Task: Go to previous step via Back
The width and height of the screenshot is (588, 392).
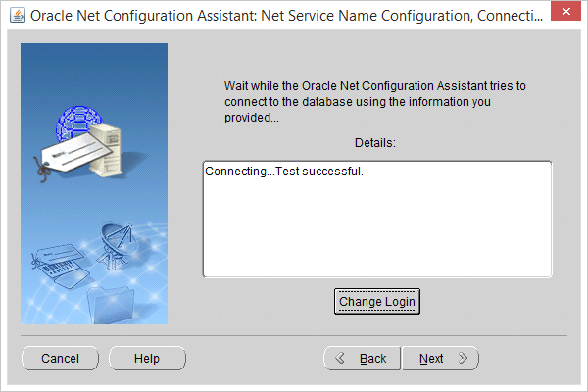Action: coord(363,359)
